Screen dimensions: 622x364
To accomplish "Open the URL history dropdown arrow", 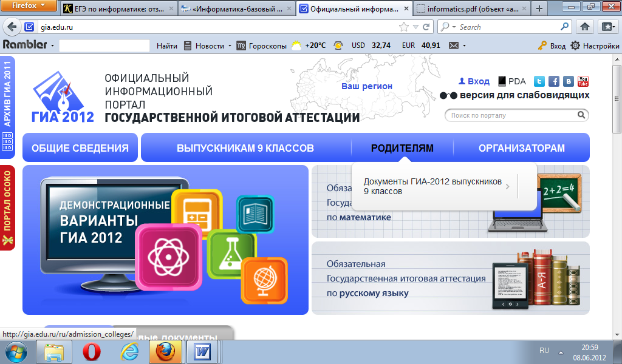I will 415,27.
